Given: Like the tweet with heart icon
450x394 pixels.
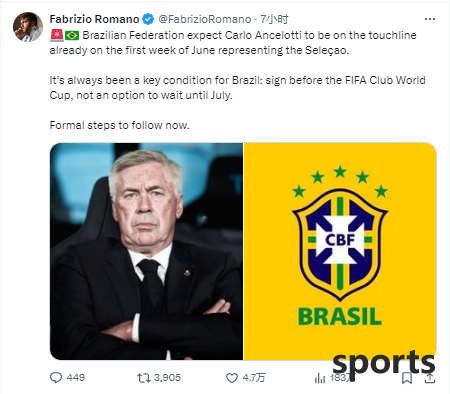Looking at the screenshot, I should tap(232, 378).
